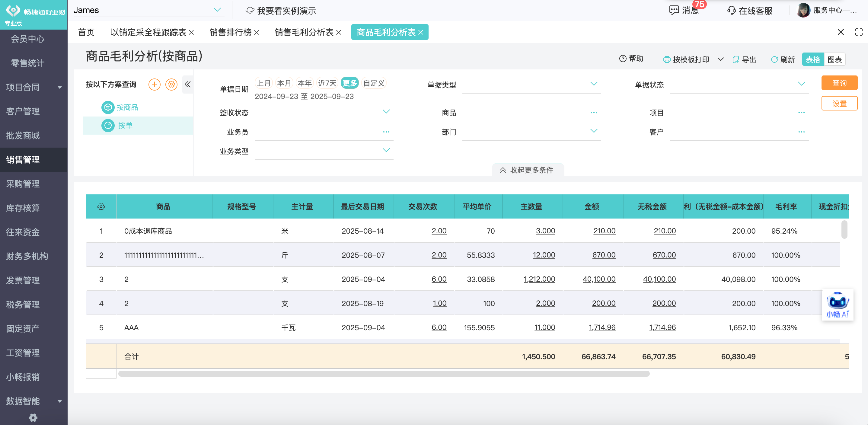Select the 本年 date range
868x425 pixels.
pos(305,83)
